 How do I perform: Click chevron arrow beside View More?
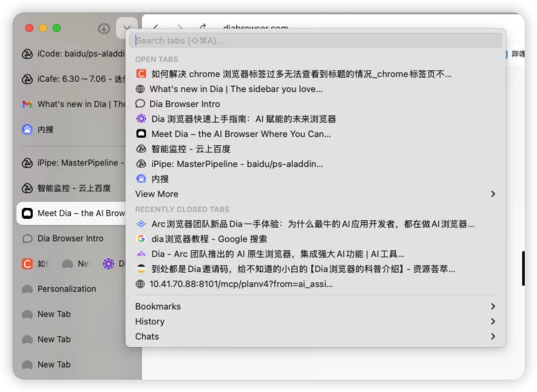tap(493, 194)
